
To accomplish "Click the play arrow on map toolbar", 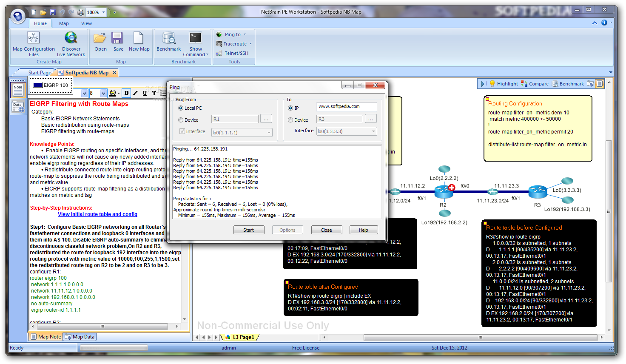I will point(483,84).
